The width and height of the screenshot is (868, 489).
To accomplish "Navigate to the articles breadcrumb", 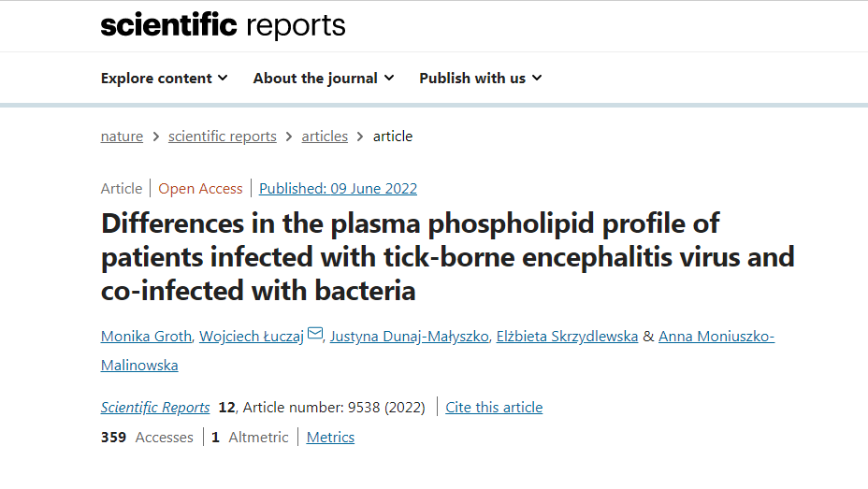I will tap(324, 137).
